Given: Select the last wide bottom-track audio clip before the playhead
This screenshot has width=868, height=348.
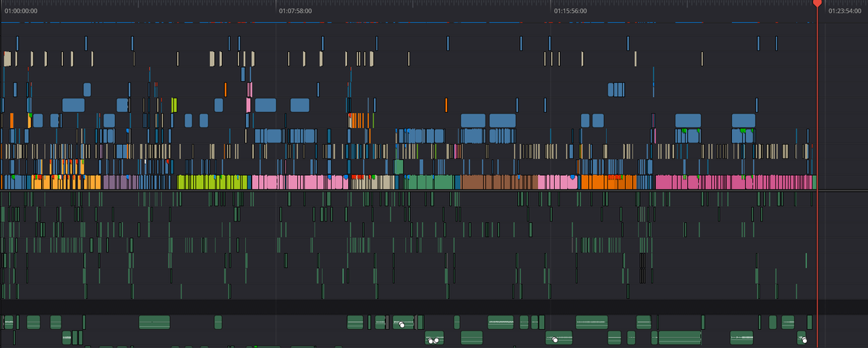Looking at the screenshot, I should coord(741,338).
